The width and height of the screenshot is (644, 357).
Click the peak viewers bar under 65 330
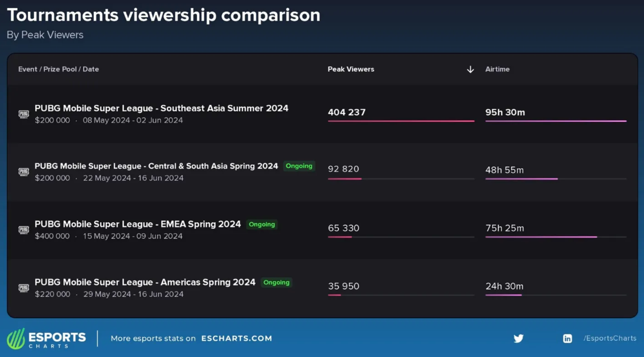[401, 237]
